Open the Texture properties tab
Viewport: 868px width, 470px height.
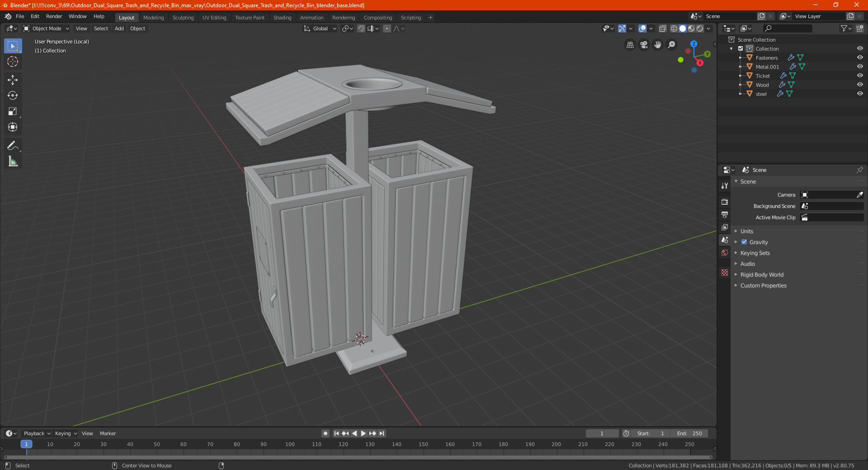pos(725,273)
